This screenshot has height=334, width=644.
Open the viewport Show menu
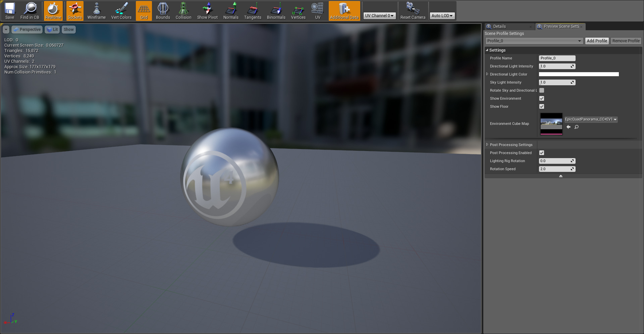point(68,30)
